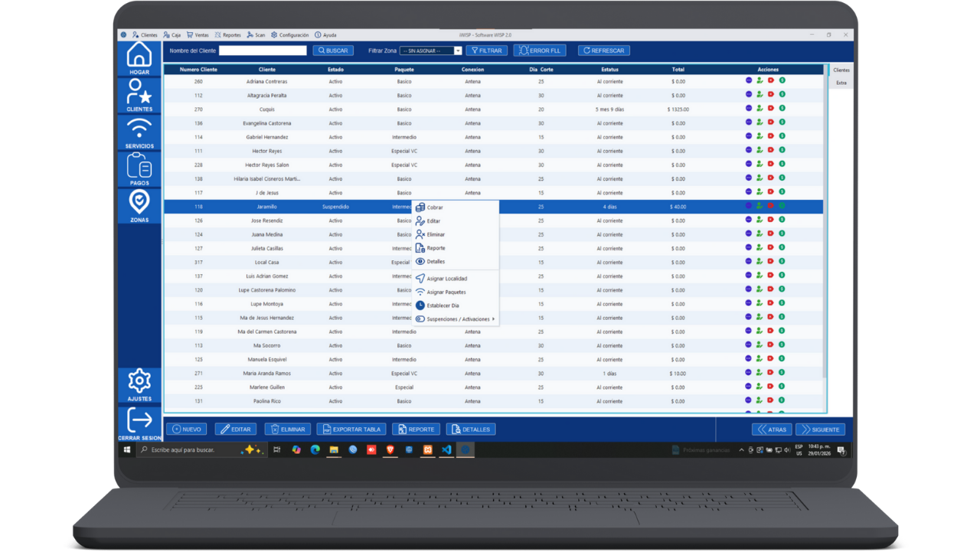Click the Nombre del Cliente search field
The image size is (980, 552).
263,51
